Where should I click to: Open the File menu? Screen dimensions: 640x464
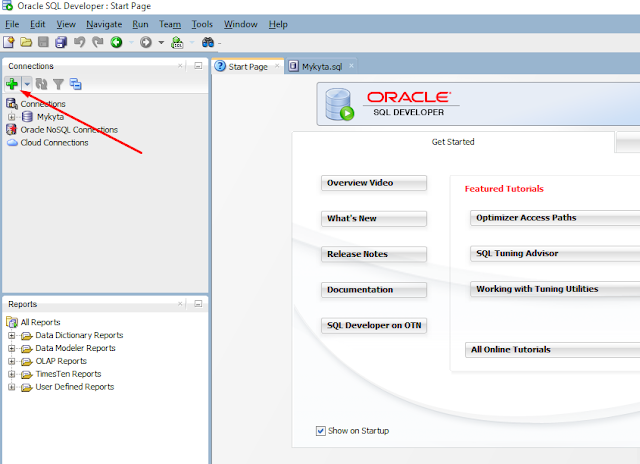click(x=12, y=24)
